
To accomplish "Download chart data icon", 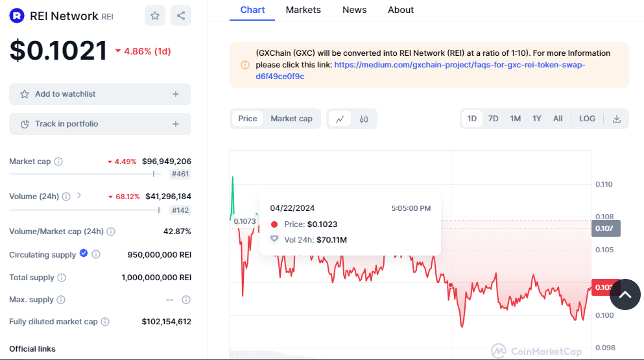I will tap(617, 119).
